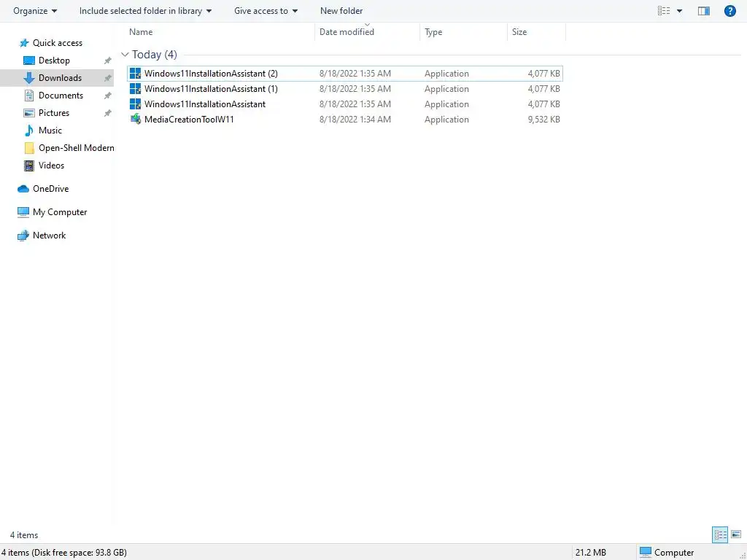Click the Desktop folder icon in sidebar
This screenshot has height=560, width=747.
[29, 61]
